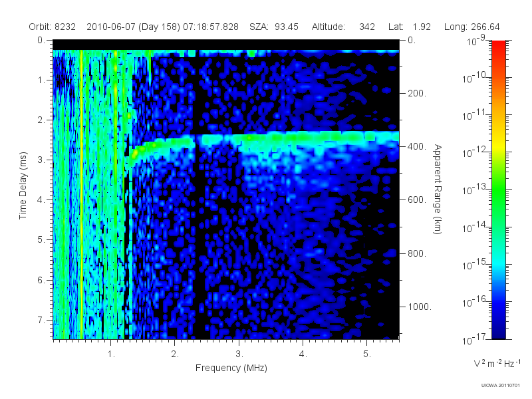Click the '2.' tick on the time delay axis
This screenshot has width=532, height=399.
tap(41, 120)
